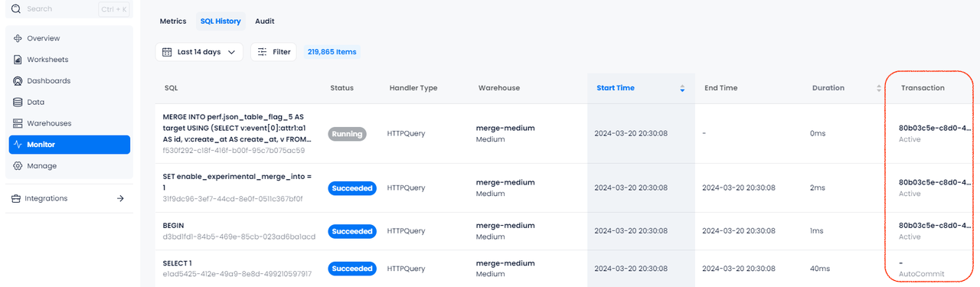Click the Worksheets sidebar icon
The height and width of the screenshot is (287, 980).
click(x=18, y=60)
